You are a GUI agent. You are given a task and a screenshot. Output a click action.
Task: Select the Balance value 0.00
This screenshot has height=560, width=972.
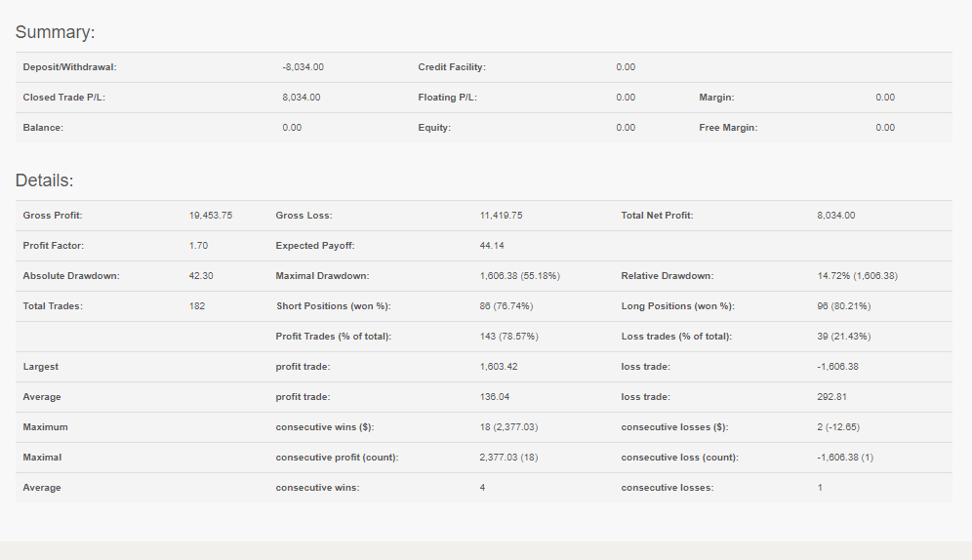pyautogui.click(x=292, y=128)
